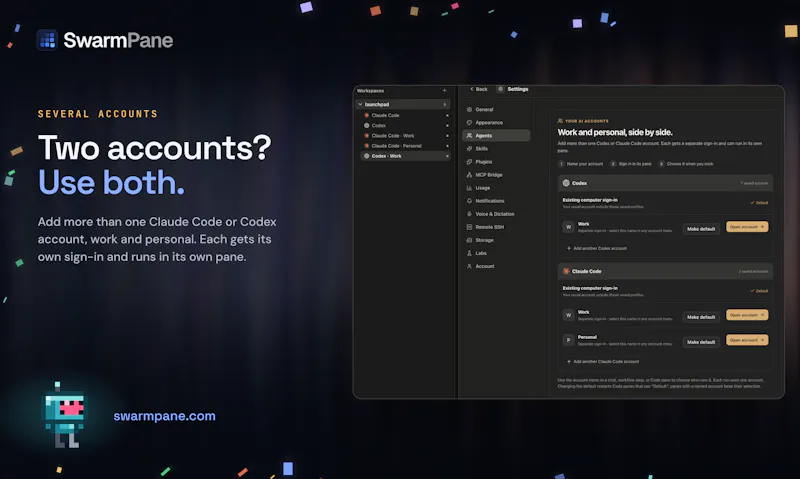800x479 pixels.
Task: Add a new workspace with the plus icon
Action: [x=444, y=90]
